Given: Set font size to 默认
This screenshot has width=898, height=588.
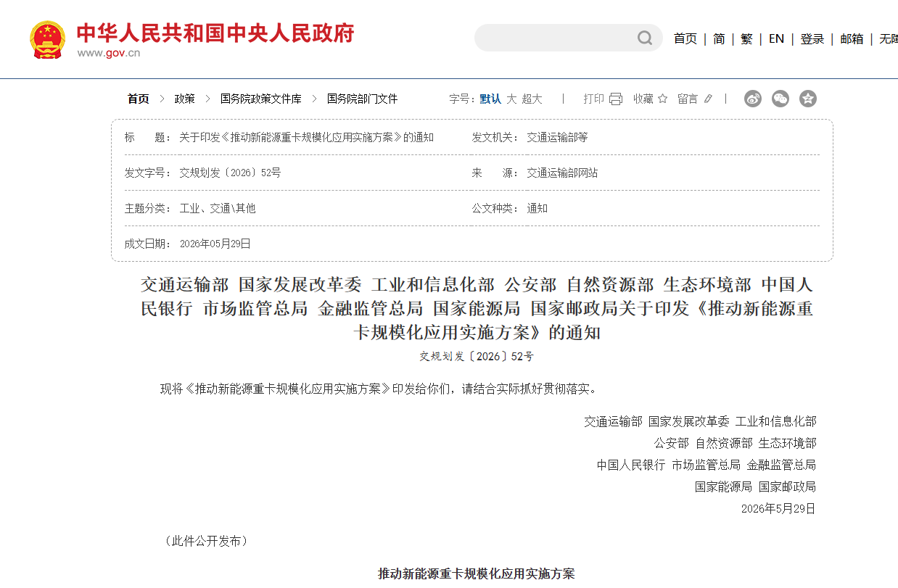Looking at the screenshot, I should click(x=490, y=99).
